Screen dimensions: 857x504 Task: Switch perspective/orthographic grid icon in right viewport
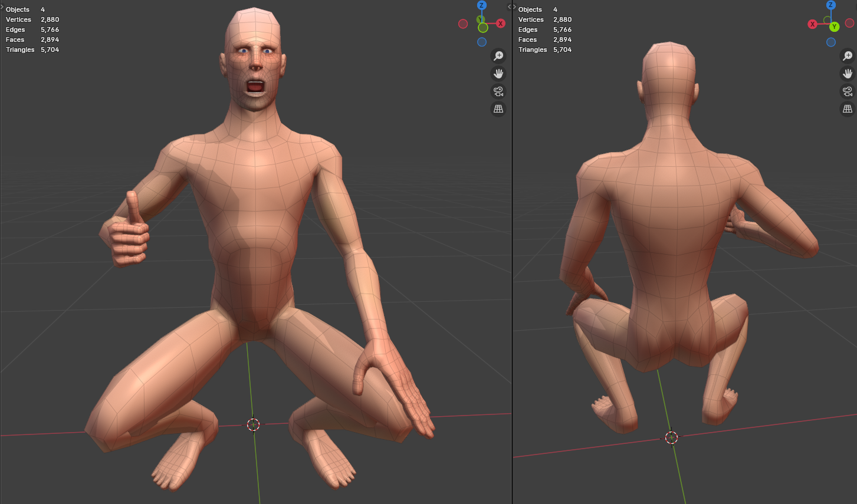coord(848,109)
